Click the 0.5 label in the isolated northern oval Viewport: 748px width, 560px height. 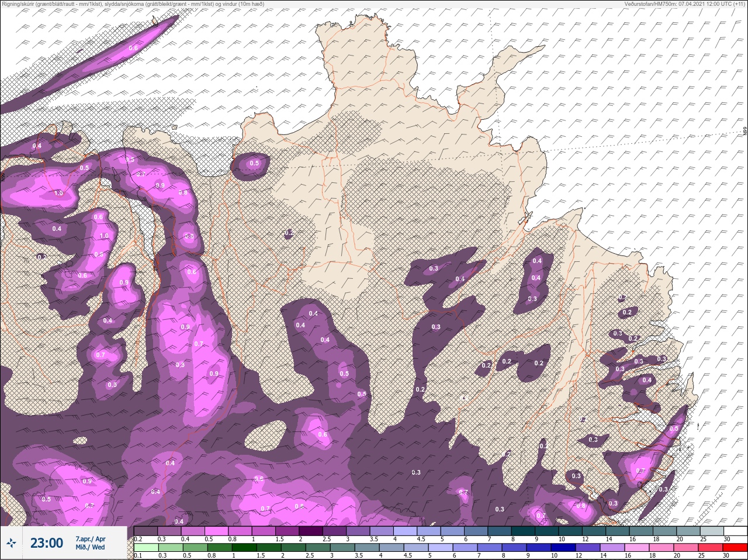point(254,164)
